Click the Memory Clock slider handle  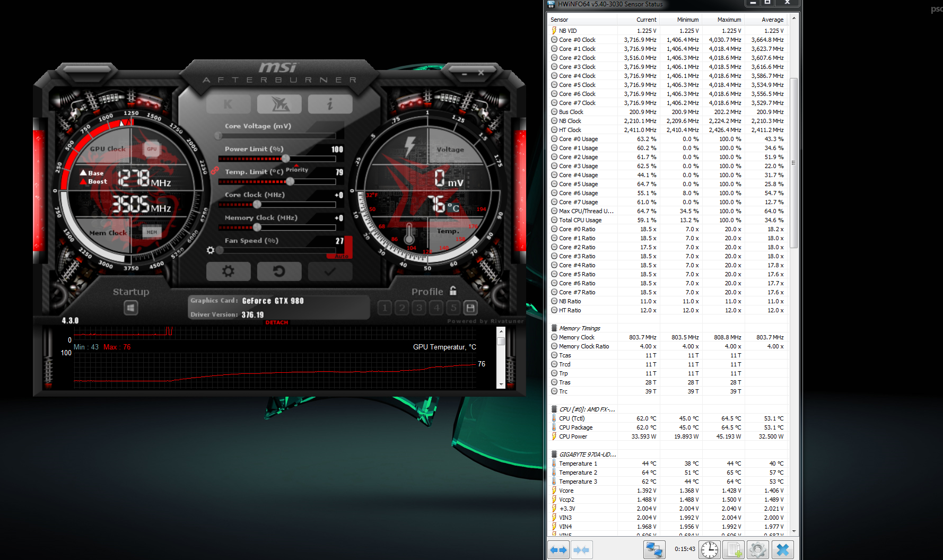pyautogui.click(x=257, y=227)
